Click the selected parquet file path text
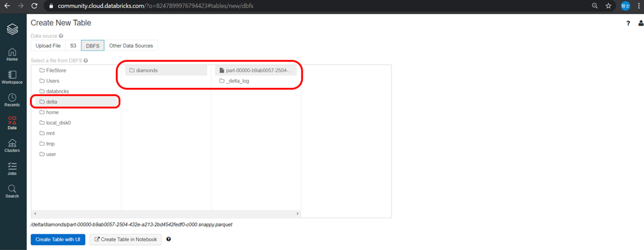644x250 pixels. point(131,224)
